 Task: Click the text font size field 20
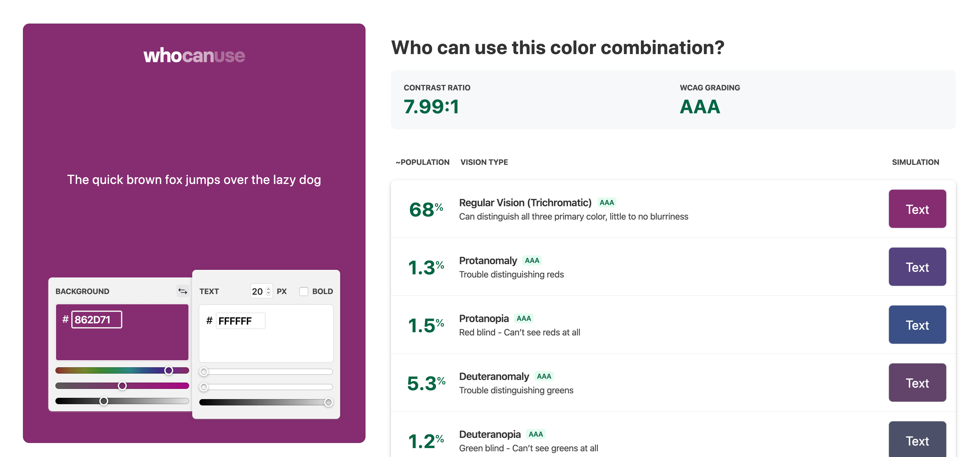click(x=258, y=291)
